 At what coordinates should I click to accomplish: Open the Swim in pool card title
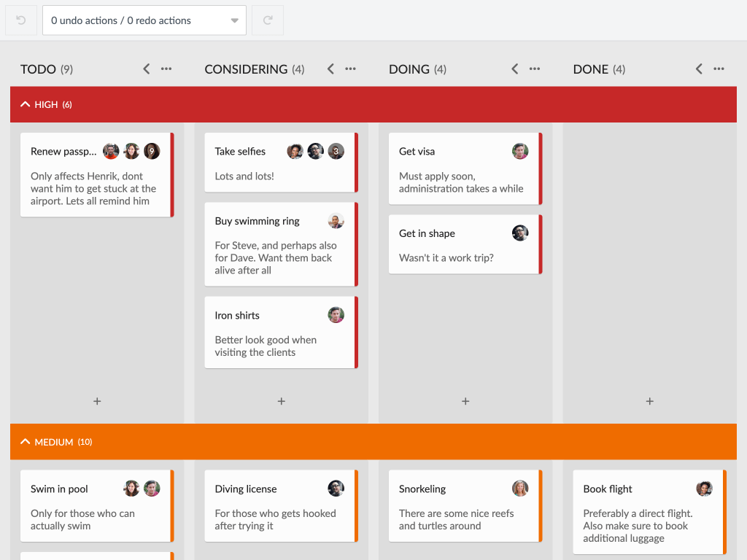[x=59, y=489]
